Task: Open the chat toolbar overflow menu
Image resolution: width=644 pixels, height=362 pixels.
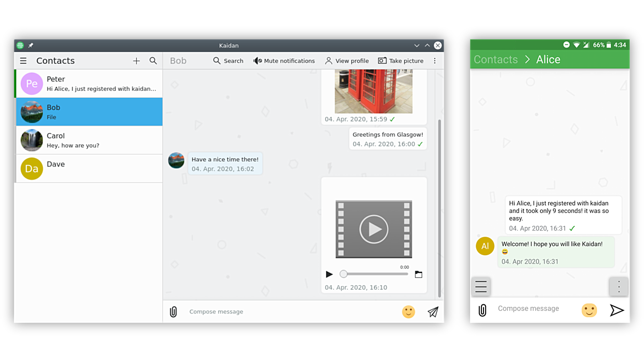Action: 434,61
